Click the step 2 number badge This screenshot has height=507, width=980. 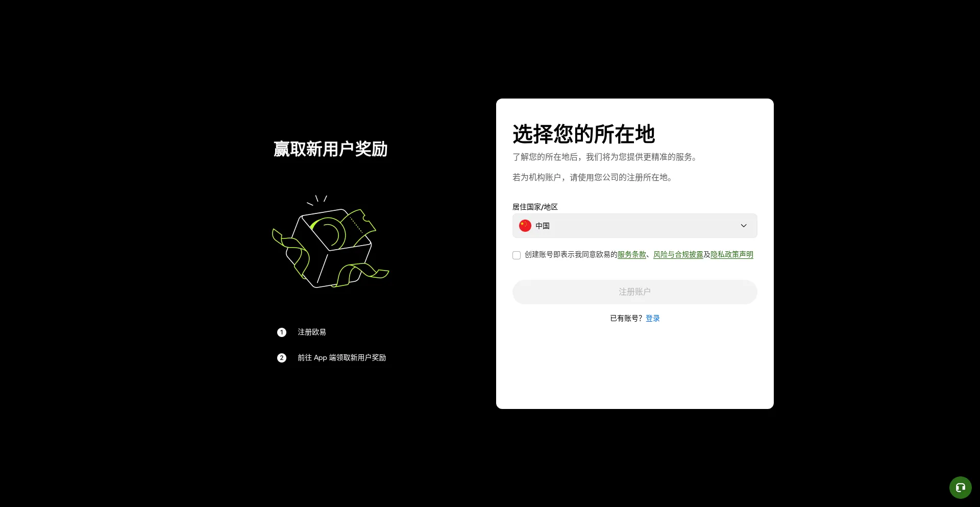tap(282, 358)
